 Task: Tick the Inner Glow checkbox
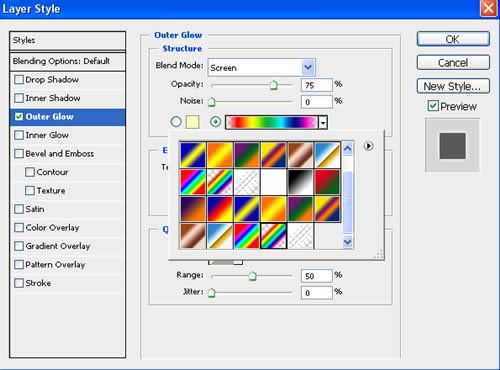point(19,135)
